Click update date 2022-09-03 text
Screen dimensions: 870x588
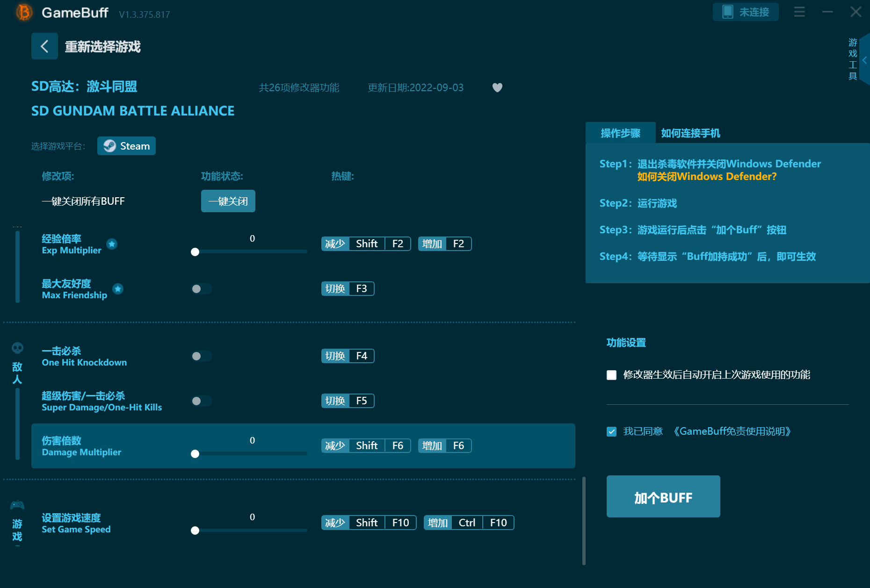[415, 88]
